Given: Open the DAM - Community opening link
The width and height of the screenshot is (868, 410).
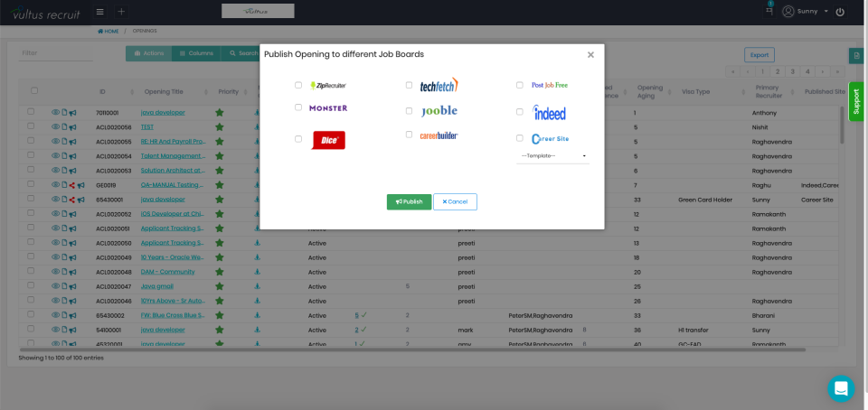Looking at the screenshot, I should click(x=168, y=272).
